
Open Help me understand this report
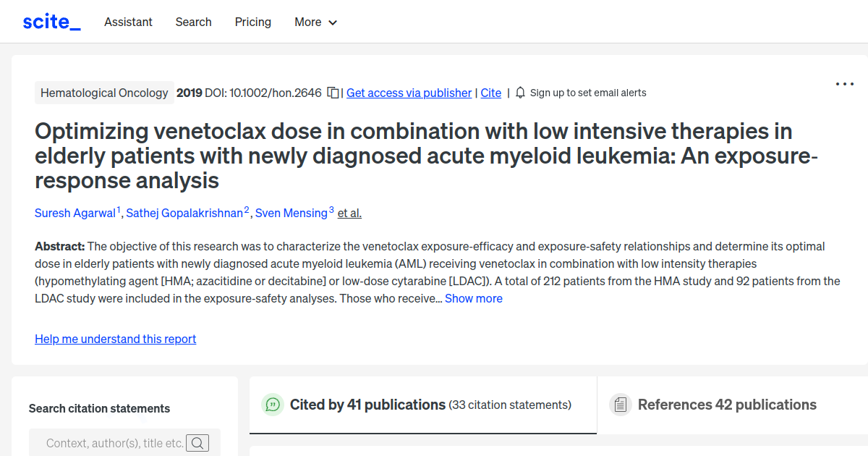coord(115,339)
